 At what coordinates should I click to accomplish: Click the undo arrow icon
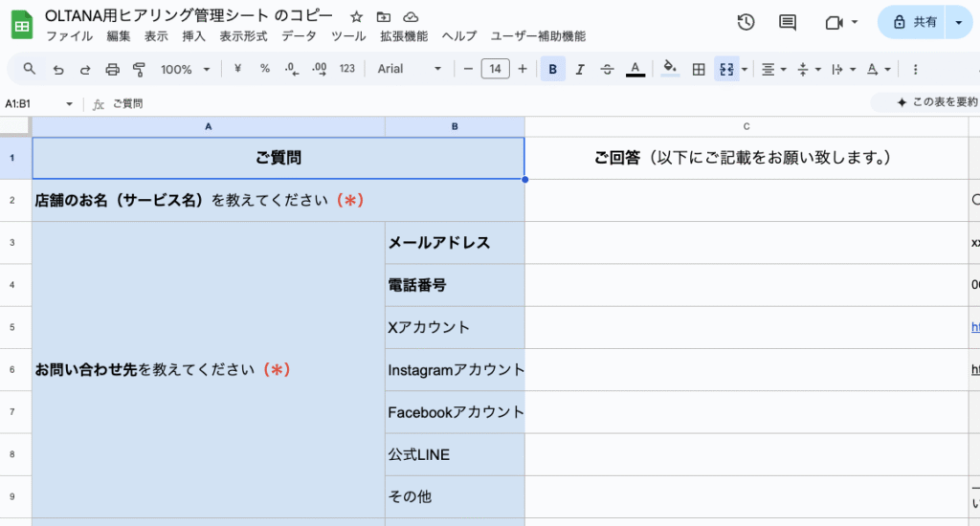[x=58, y=69]
